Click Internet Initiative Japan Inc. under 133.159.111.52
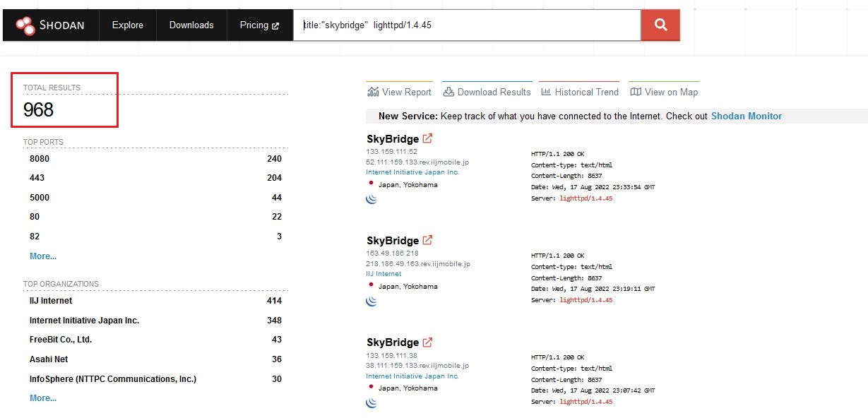Image resolution: width=868 pixels, height=418 pixels. 412,172
